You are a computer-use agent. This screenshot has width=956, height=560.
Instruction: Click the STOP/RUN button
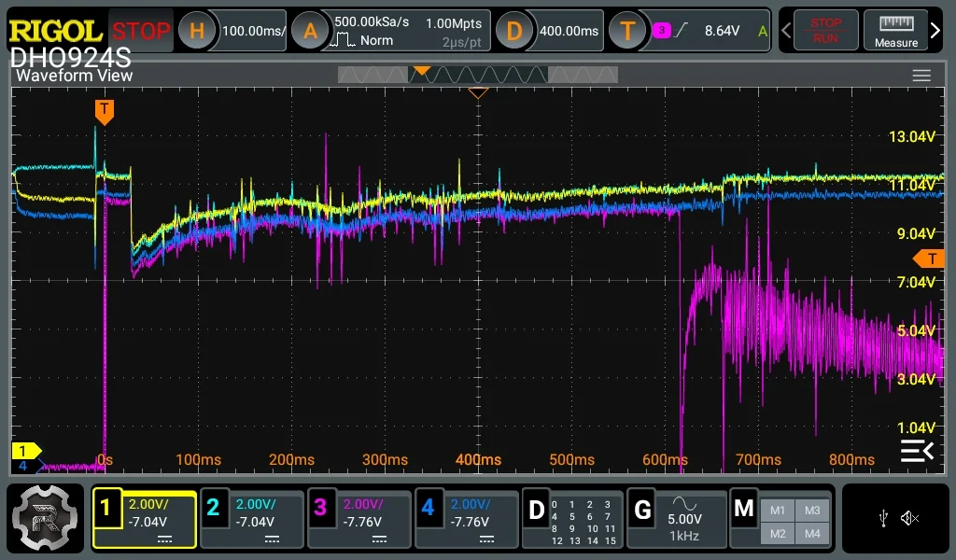click(825, 30)
